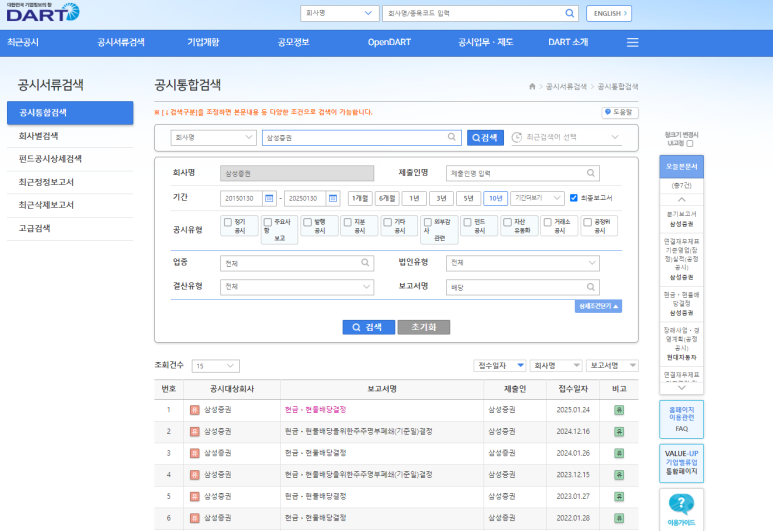Open the VALUE-UP 기업밸류업 통합페이지 banner
The image size is (773, 531).
681,463
